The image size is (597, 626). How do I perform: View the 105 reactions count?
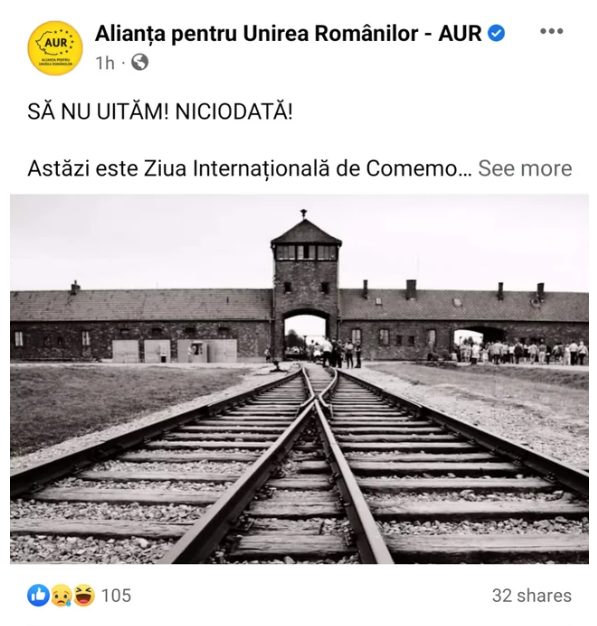pos(116,596)
